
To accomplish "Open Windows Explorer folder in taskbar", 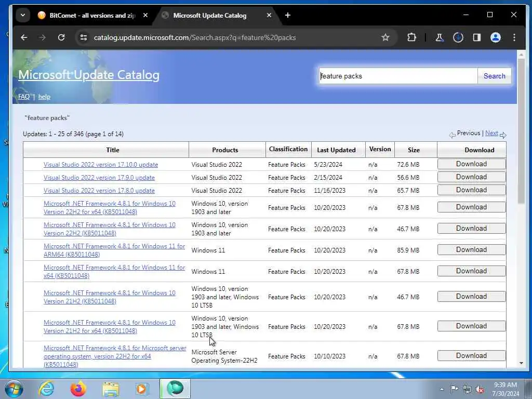I will click(x=111, y=389).
